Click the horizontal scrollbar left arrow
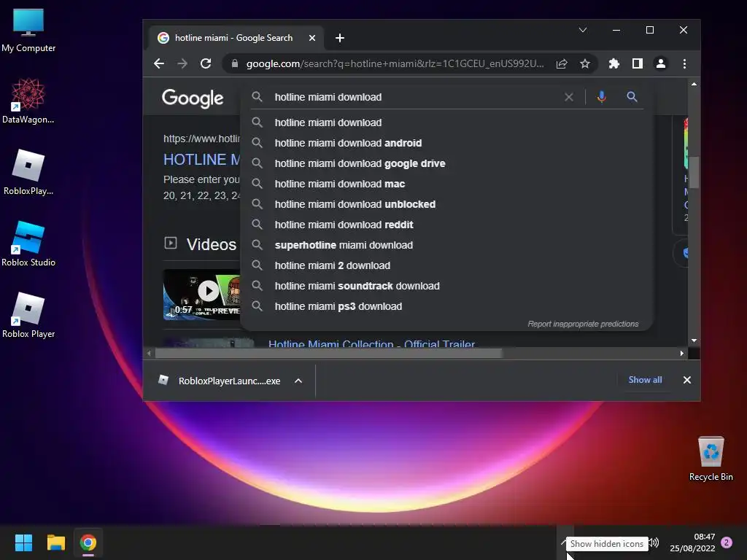This screenshot has width=747, height=560. (149, 354)
